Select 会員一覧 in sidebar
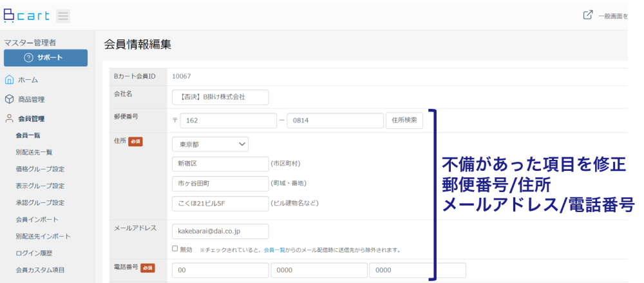This screenshot has height=283, width=644. pos(28,135)
